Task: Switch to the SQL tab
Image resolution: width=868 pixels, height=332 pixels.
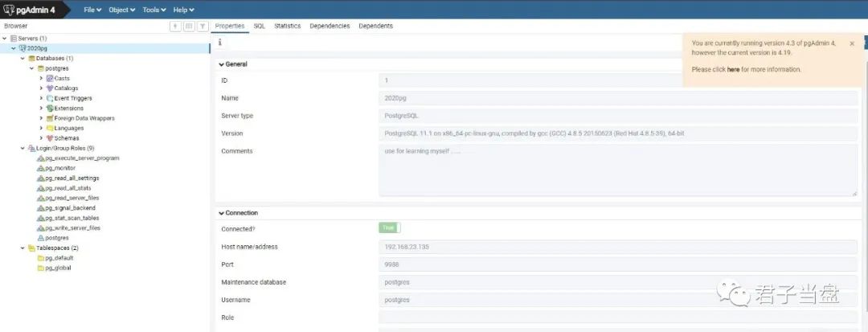Action: coord(259,26)
